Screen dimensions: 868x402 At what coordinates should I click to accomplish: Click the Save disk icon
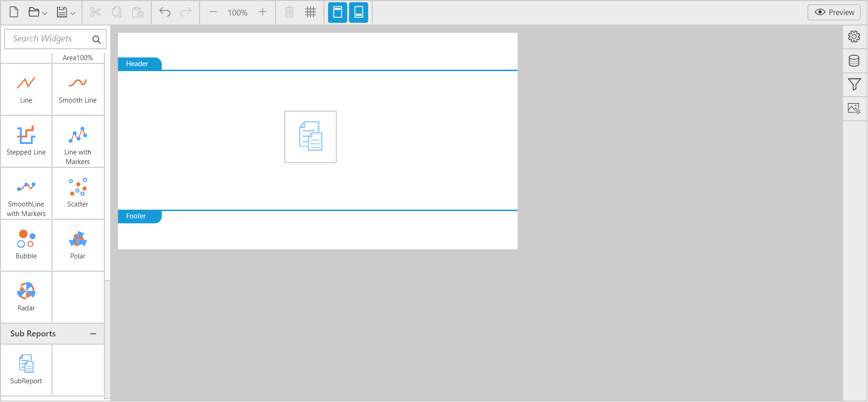click(62, 12)
